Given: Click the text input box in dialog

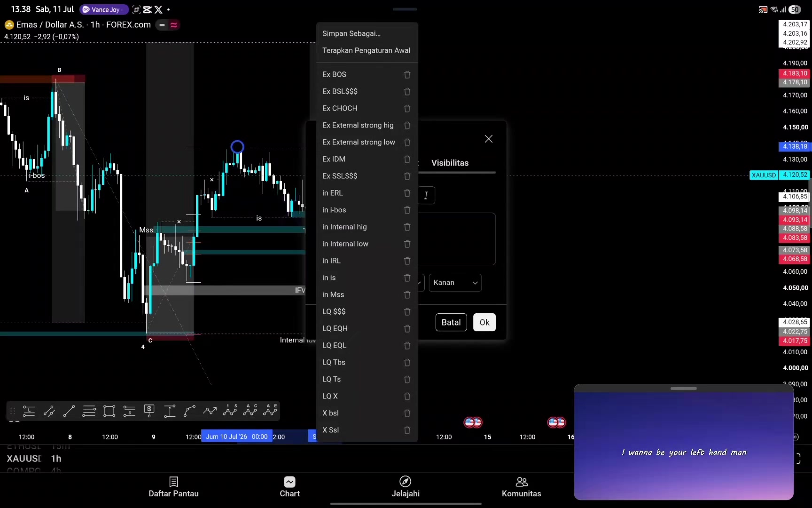Looking at the screenshot, I should tap(457, 239).
